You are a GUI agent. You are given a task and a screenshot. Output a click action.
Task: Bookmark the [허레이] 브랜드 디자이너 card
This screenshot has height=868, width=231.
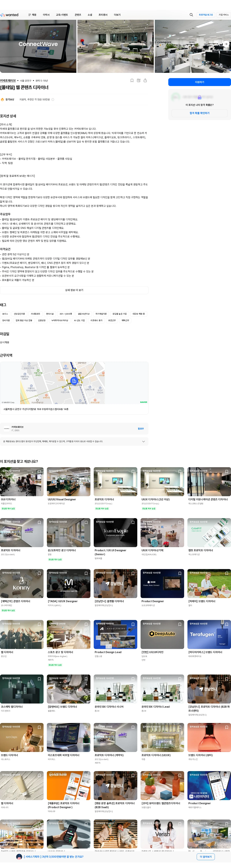[227, 573]
